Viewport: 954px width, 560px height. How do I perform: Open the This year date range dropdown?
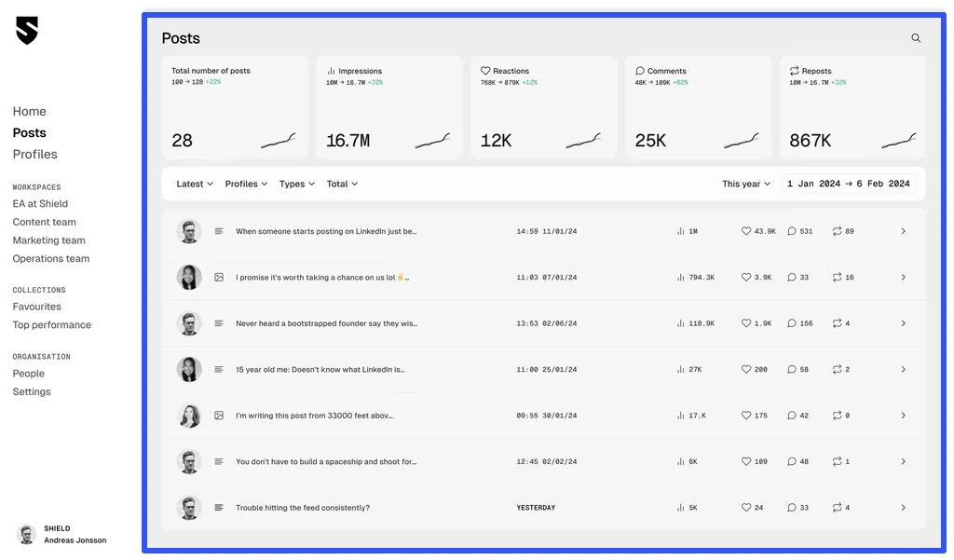[745, 184]
